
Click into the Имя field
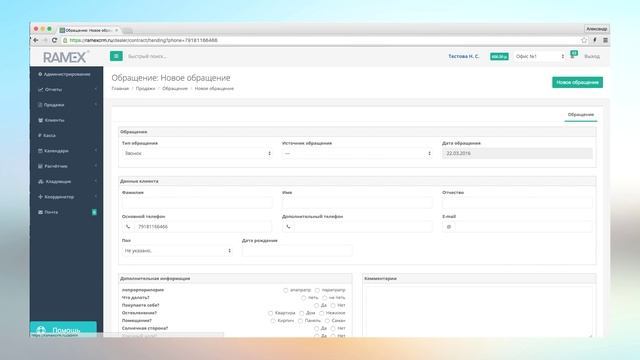coord(357,202)
